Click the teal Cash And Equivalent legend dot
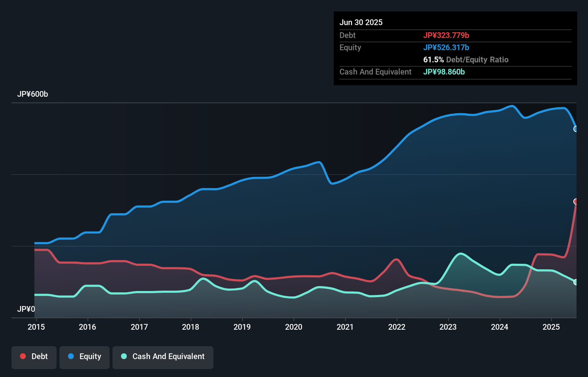 (124, 356)
